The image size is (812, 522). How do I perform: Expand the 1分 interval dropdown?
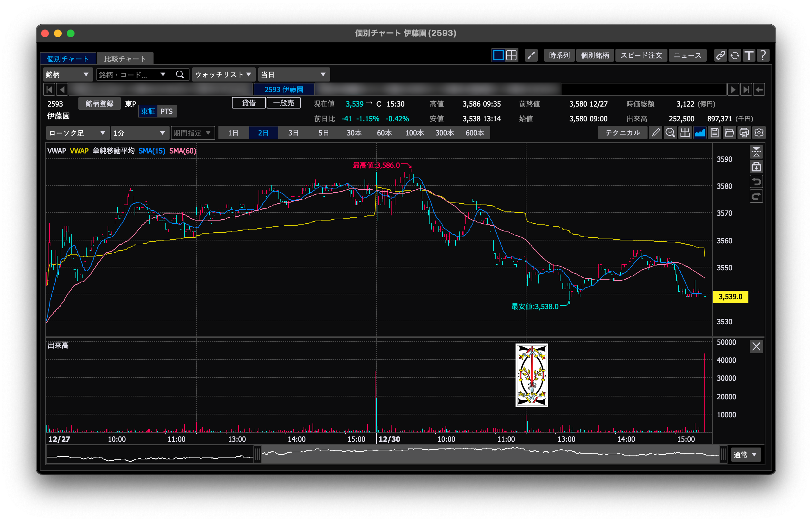pos(139,133)
